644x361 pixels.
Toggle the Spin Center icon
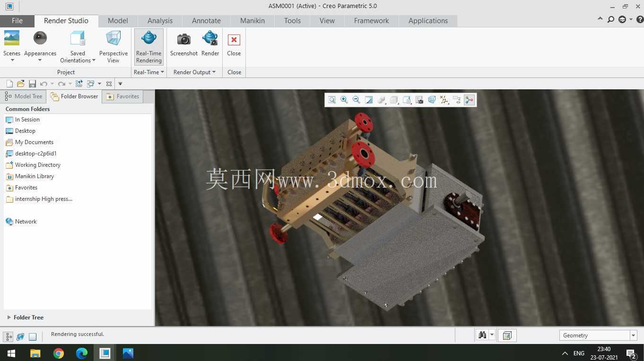(x=469, y=100)
